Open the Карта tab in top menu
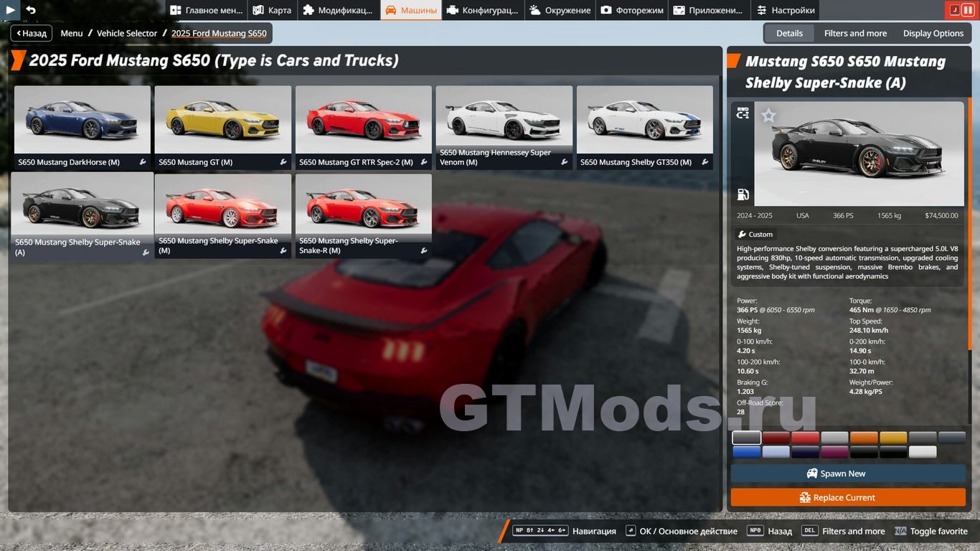Screen dimensions: 980x551 point(273,10)
